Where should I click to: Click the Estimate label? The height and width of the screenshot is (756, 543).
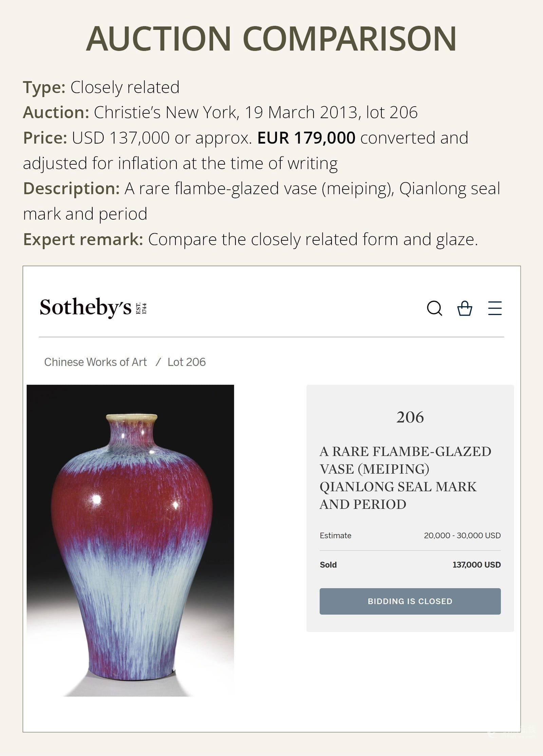[335, 535]
